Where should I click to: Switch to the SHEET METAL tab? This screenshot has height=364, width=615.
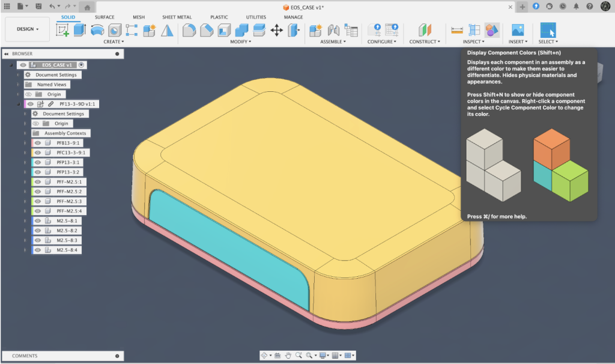[177, 17]
